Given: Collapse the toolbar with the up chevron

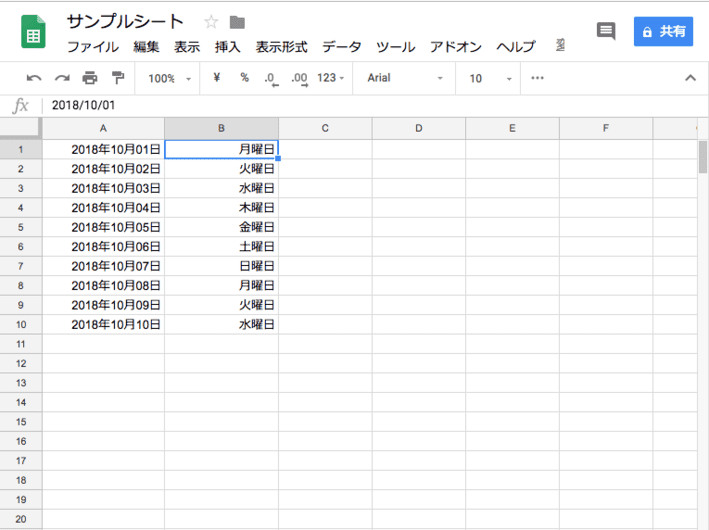Looking at the screenshot, I should (x=690, y=78).
